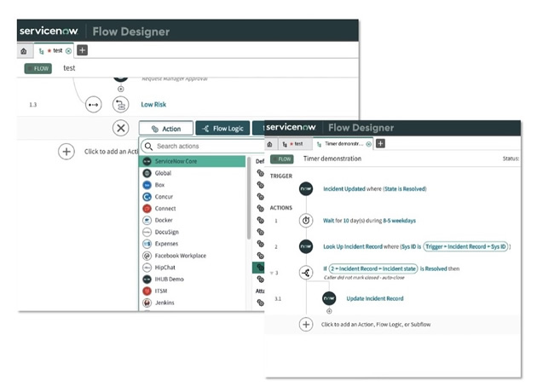Click the If flow logic icon for step 3
This screenshot has width=537, height=392.
tap(306, 273)
